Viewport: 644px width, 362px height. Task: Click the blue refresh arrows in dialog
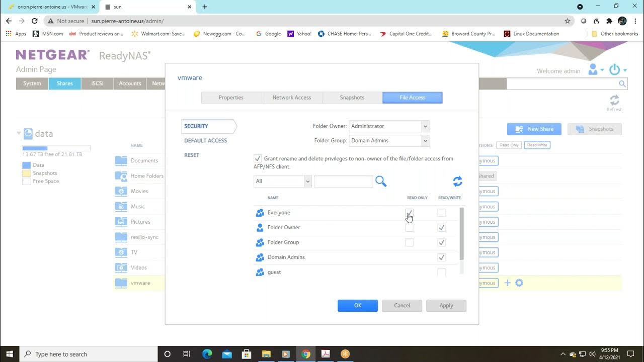(457, 181)
